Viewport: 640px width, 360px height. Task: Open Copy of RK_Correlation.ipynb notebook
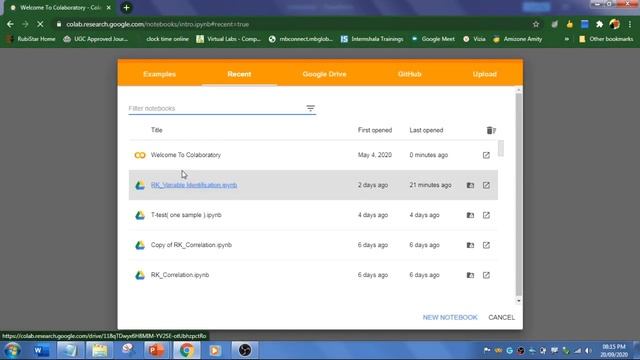tap(191, 245)
